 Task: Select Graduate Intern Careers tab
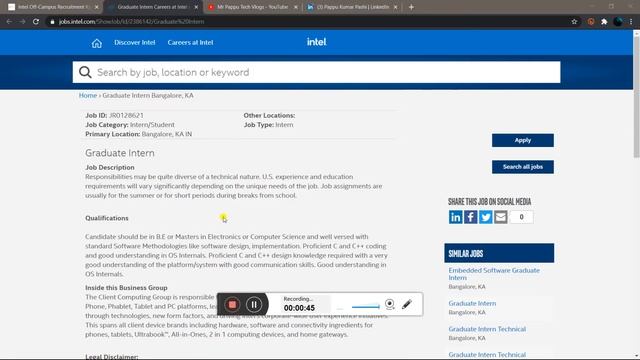point(152,7)
